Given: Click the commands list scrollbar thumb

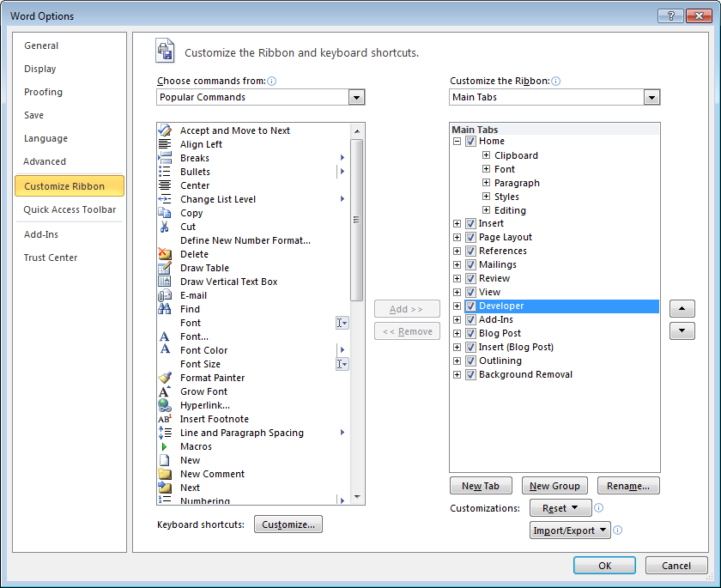Looking at the screenshot, I should 356,220.
